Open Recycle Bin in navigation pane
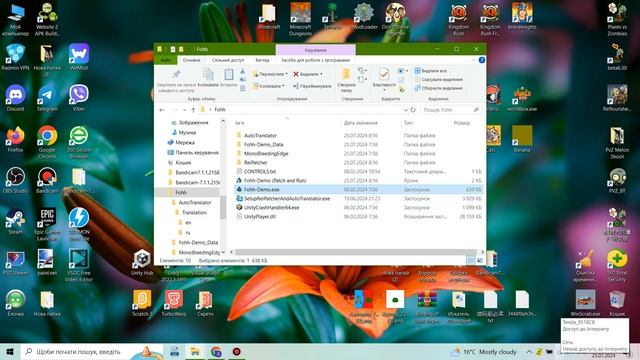This screenshot has height=360, width=640. [183, 162]
